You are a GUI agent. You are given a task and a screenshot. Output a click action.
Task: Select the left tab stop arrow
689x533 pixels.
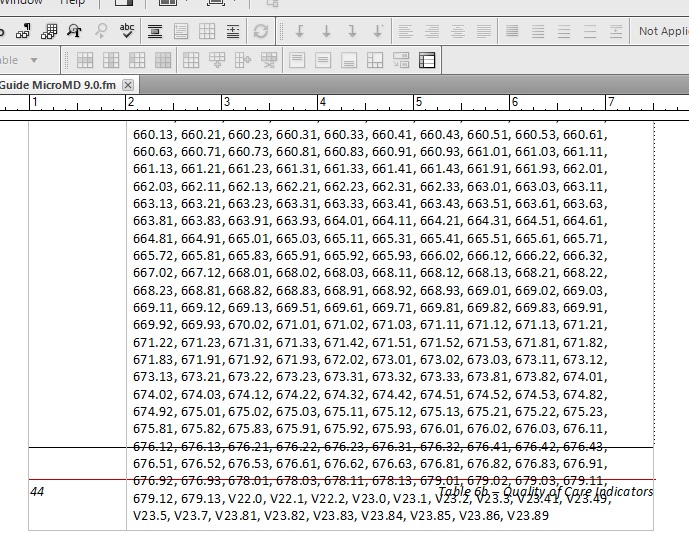point(300,31)
